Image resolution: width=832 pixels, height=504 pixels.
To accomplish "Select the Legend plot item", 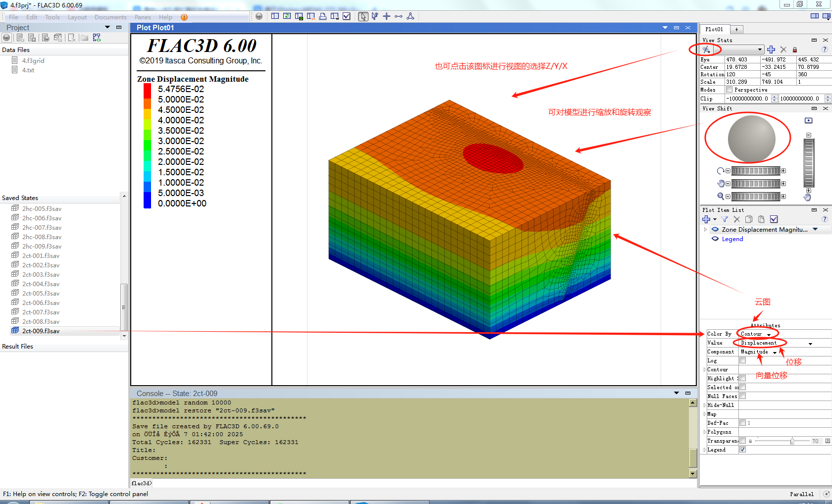I will point(732,239).
